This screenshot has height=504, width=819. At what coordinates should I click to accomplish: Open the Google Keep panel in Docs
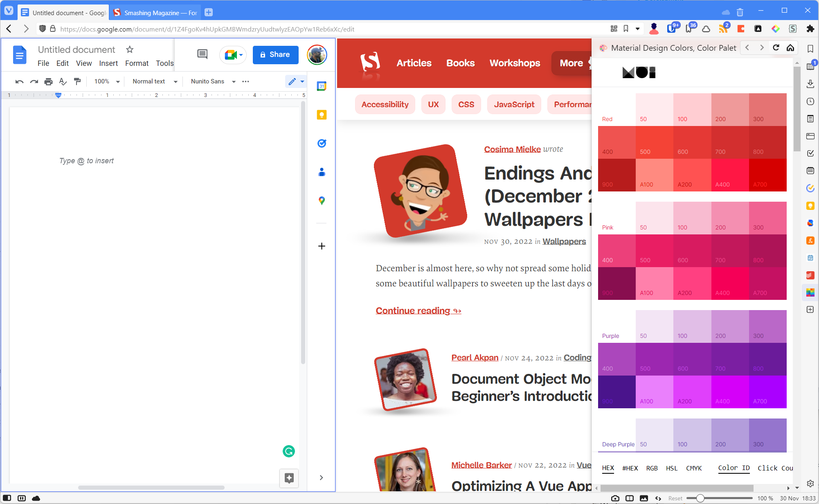(322, 115)
